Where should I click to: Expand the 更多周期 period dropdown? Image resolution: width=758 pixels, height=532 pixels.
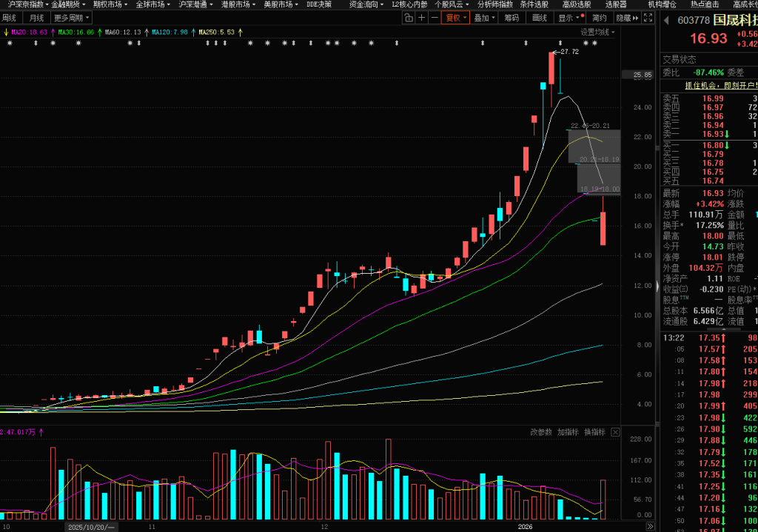72,18
